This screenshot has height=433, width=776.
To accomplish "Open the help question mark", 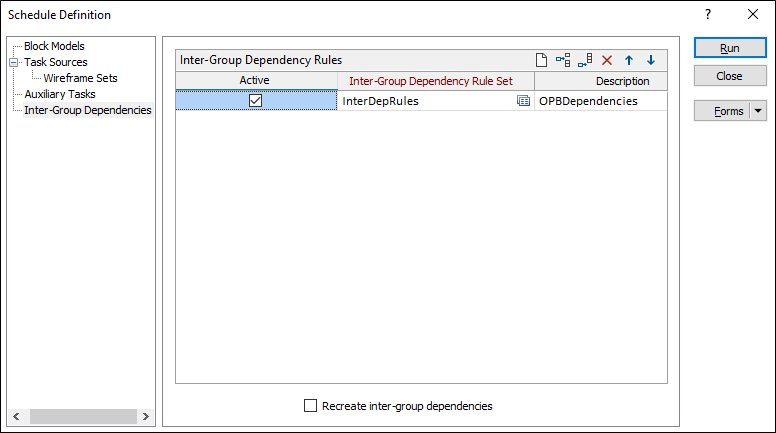I will click(x=708, y=14).
